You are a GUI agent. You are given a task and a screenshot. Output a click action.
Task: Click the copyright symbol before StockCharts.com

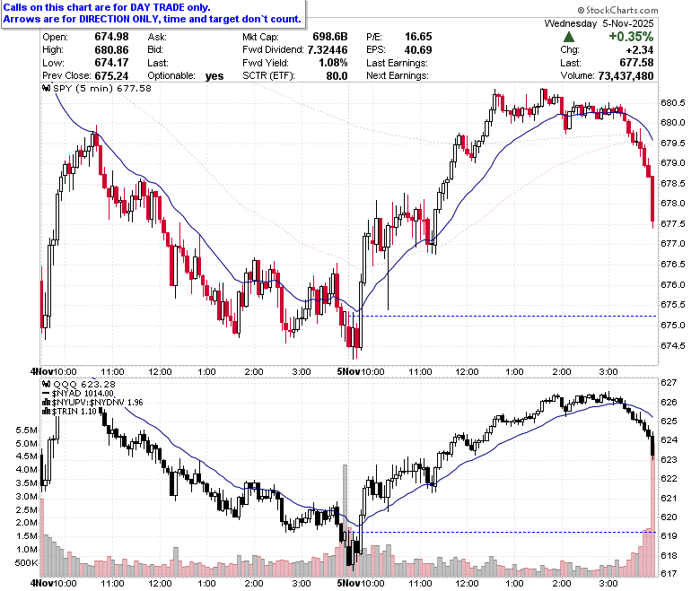pos(581,10)
